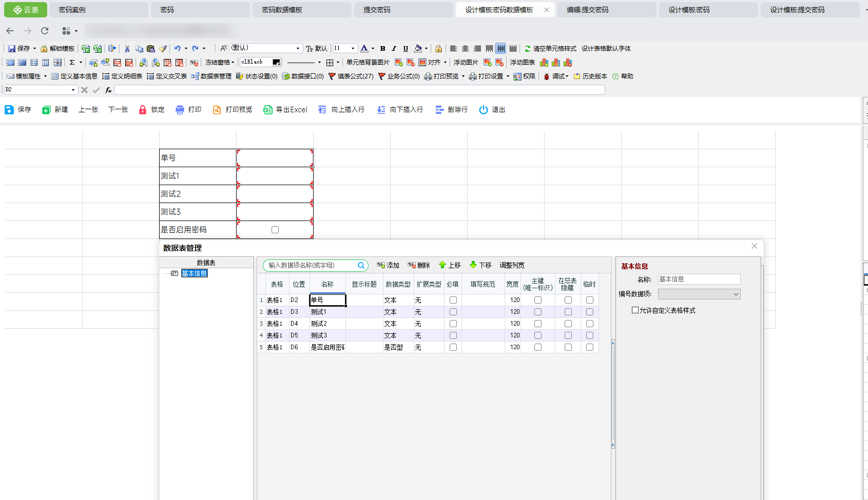Expand the 编号数据项 combo box
868x500 pixels.
point(736,294)
